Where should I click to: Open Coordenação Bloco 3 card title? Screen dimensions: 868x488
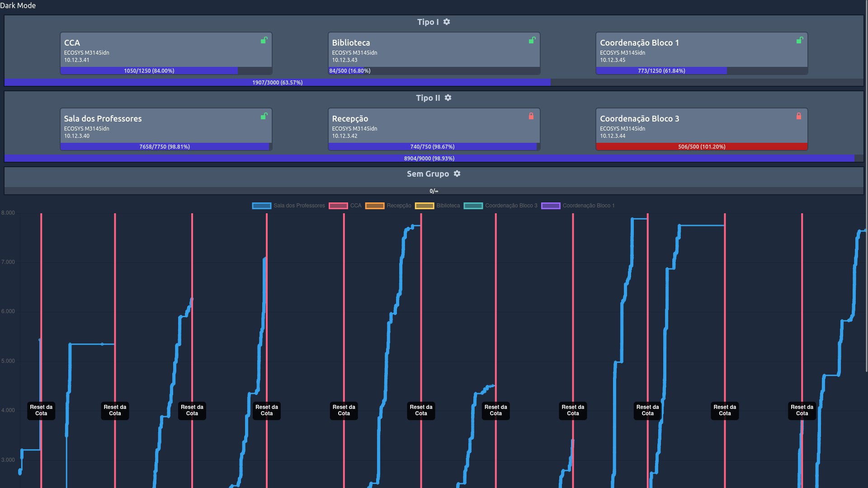(639, 118)
